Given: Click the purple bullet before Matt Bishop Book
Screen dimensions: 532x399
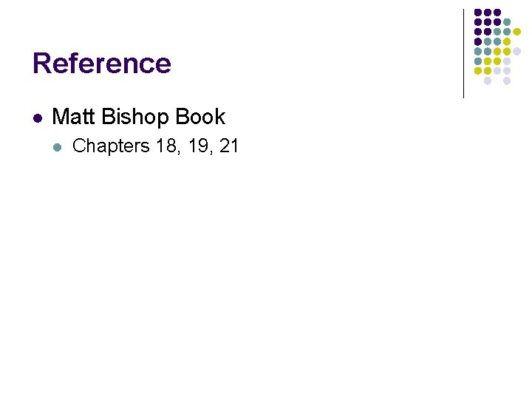Looking at the screenshot, I should point(38,117).
